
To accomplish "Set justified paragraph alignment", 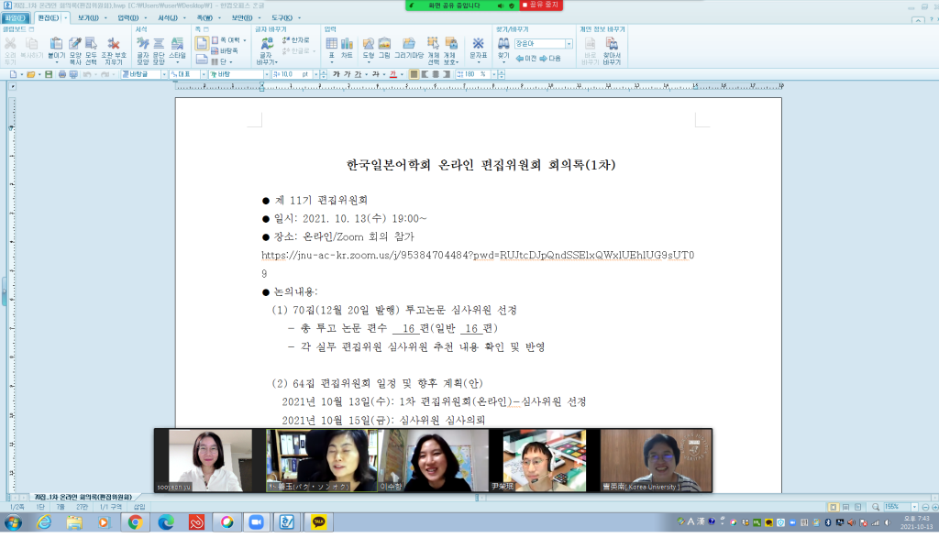I will pos(414,75).
